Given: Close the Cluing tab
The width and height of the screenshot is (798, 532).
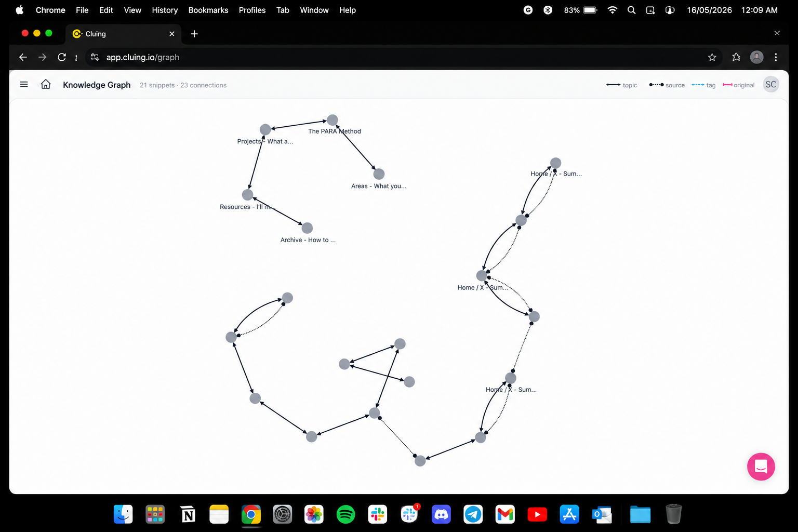Looking at the screenshot, I should (172, 34).
